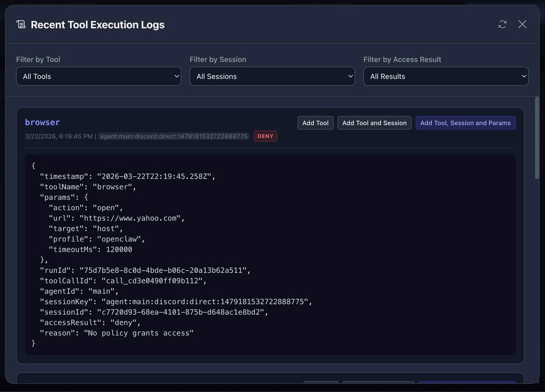Click the Recent Tool Execution Logs title

click(98, 25)
